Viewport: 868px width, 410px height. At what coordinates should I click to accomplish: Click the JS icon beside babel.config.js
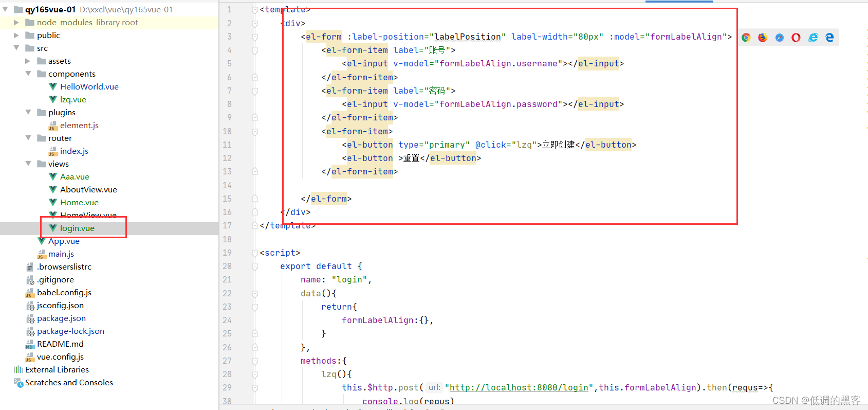pos(30,293)
